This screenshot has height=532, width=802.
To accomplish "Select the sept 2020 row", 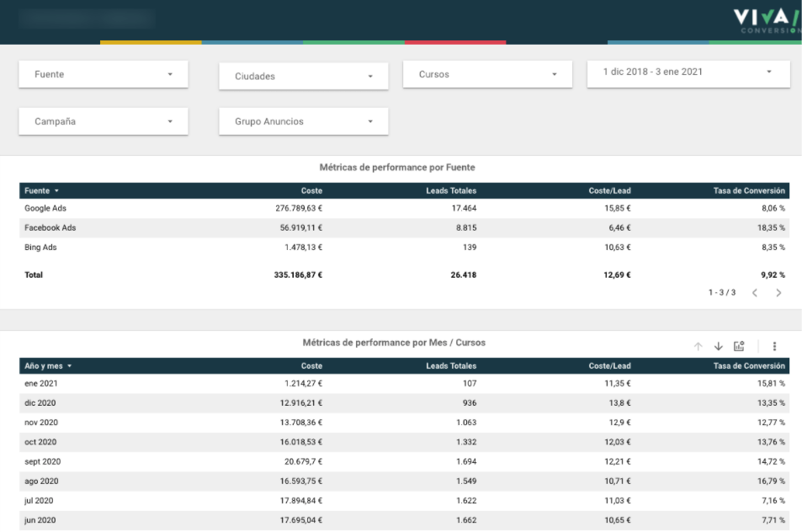I will click(404, 461).
